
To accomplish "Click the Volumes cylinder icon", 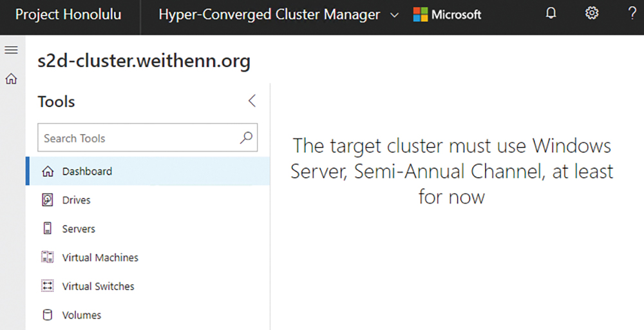I will click(x=48, y=315).
